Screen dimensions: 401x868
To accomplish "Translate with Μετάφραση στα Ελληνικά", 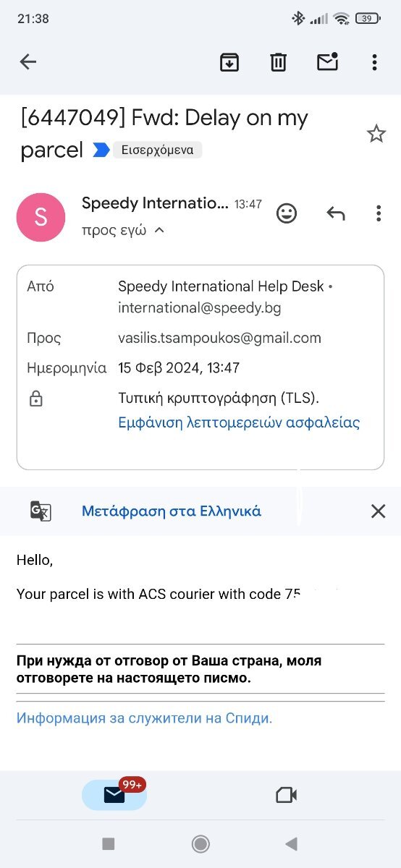I will tap(172, 511).
